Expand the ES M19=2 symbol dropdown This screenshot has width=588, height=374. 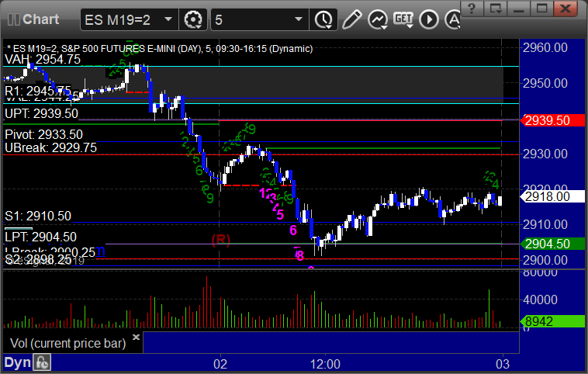point(168,19)
